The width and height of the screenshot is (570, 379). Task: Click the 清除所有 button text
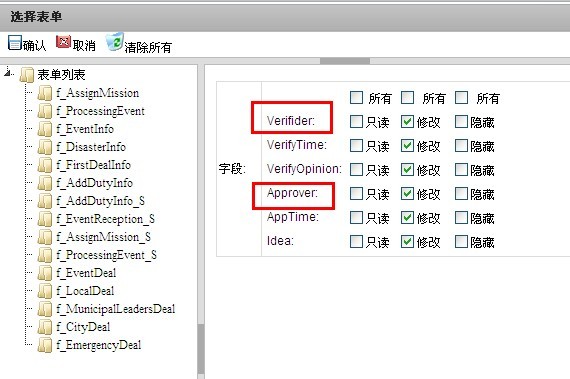click(x=148, y=47)
